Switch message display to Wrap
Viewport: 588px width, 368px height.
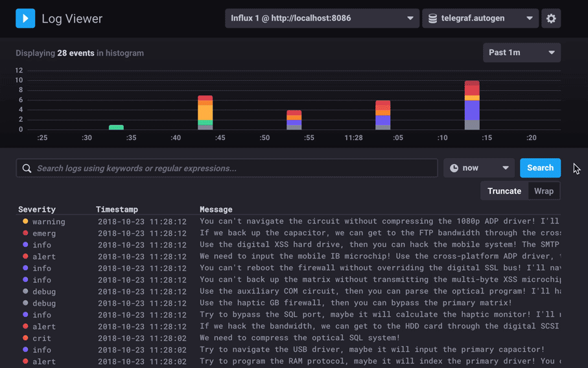(x=544, y=191)
